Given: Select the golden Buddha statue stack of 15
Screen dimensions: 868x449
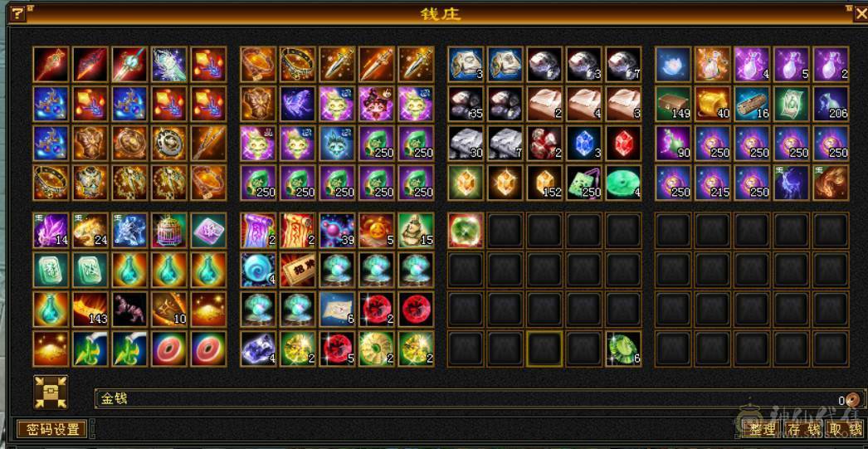Looking at the screenshot, I should pyautogui.click(x=417, y=231).
